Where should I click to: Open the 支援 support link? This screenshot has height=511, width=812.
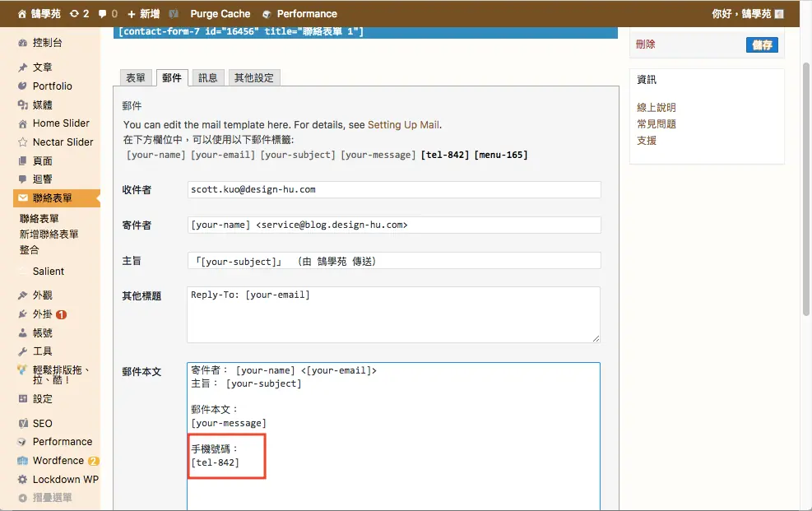click(647, 141)
